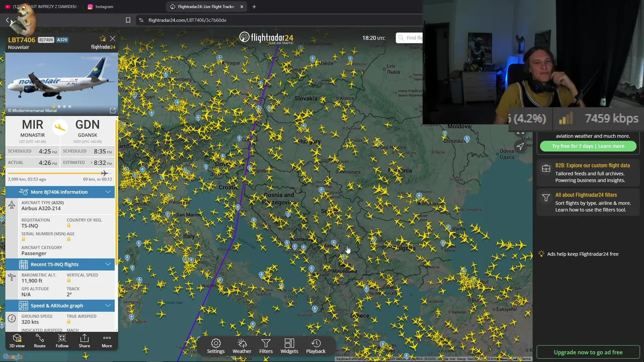Click the 320 kts ground speed value

click(x=30, y=322)
